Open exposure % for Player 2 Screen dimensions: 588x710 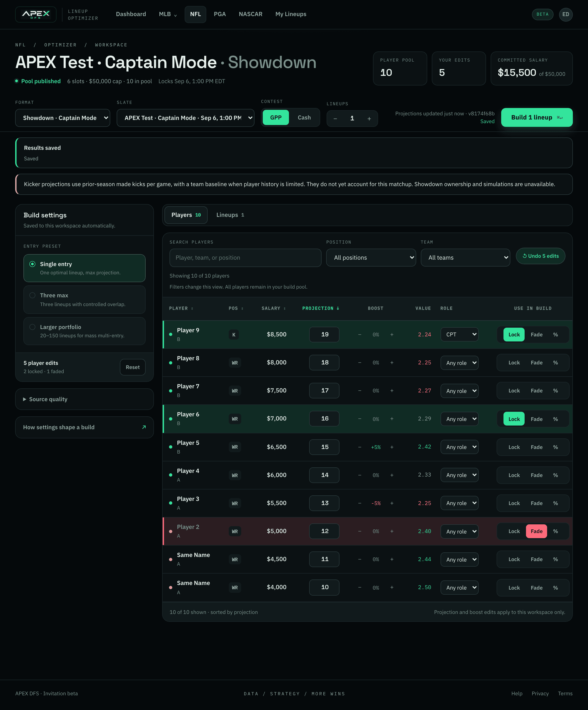click(555, 531)
